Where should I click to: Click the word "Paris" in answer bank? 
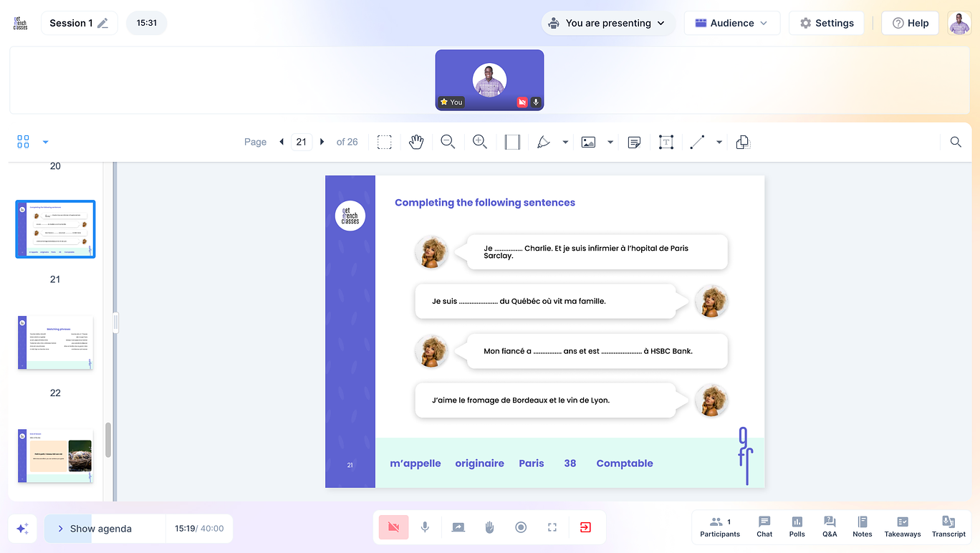(532, 463)
